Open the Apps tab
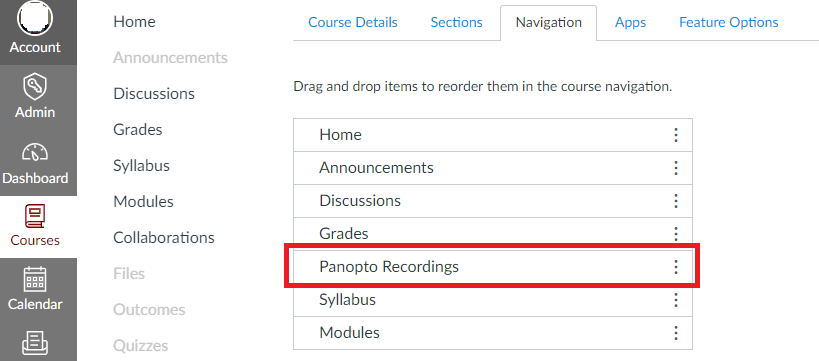 click(630, 22)
